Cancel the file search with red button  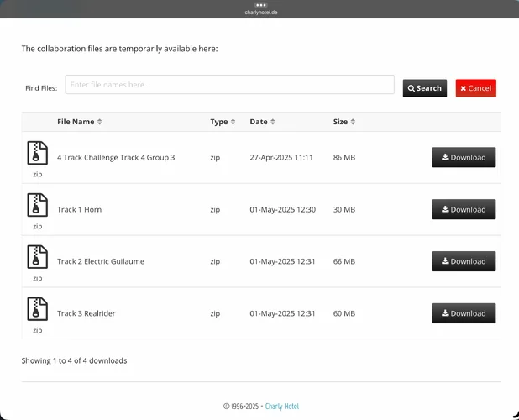click(x=475, y=88)
